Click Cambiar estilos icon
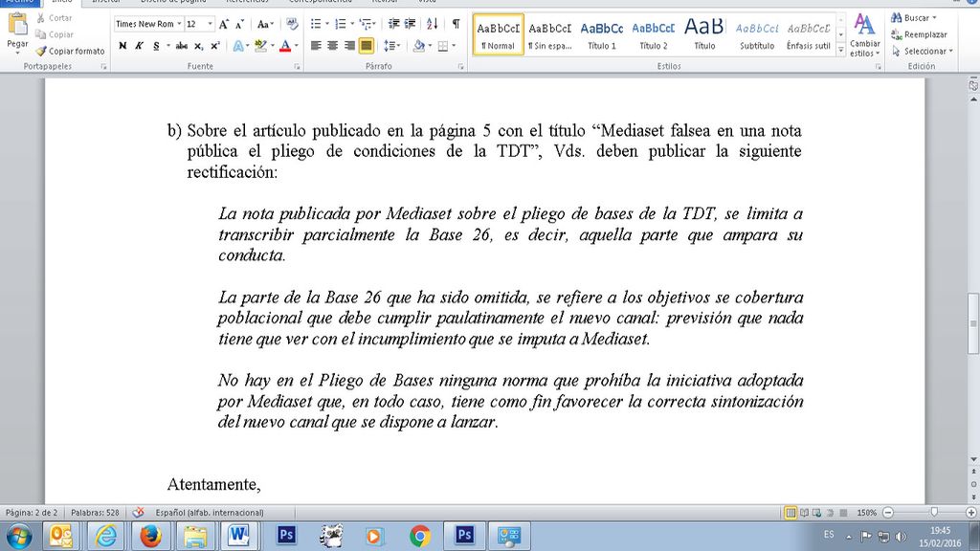Image resolution: width=980 pixels, height=551 pixels. coord(864,25)
